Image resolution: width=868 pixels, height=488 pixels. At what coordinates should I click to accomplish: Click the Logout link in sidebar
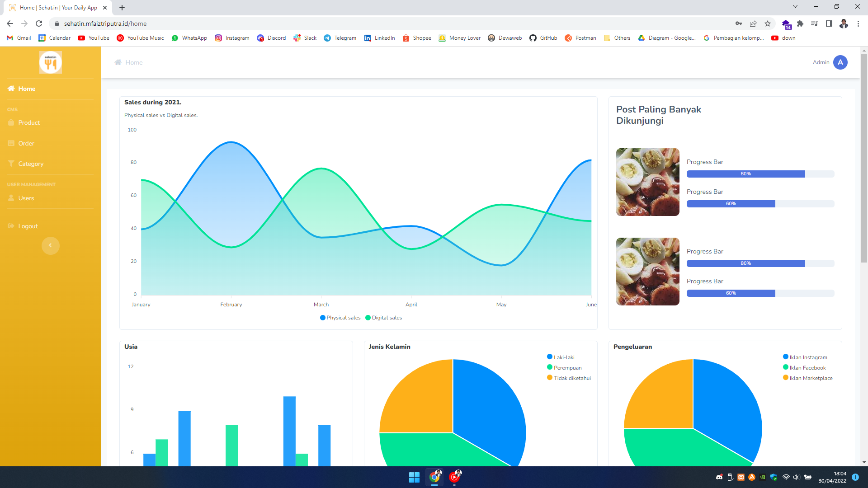point(28,226)
